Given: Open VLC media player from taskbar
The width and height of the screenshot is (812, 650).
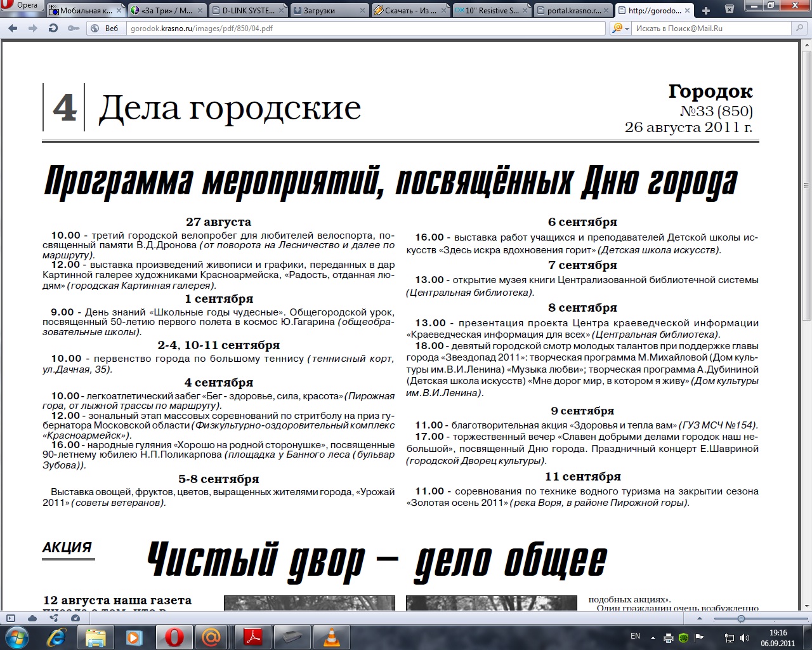Looking at the screenshot, I should [331, 637].
